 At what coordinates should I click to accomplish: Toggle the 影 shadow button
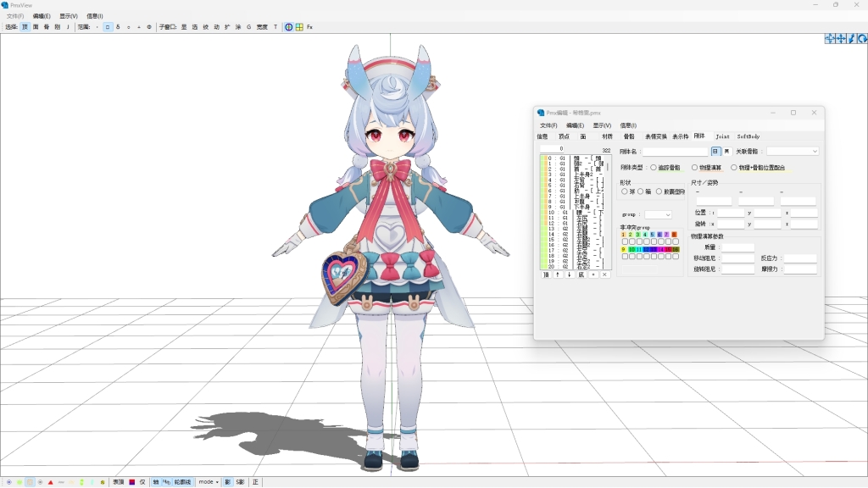227,482
